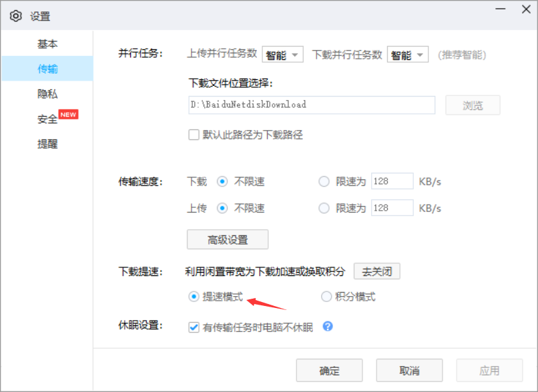Confirm settings with 确定 button

[329, 370]
